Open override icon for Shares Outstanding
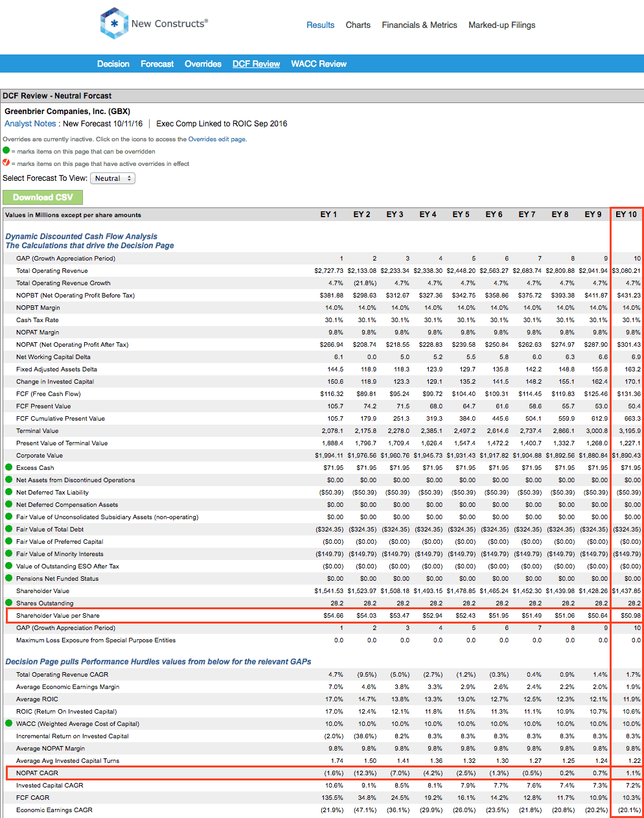 (8, 603)
